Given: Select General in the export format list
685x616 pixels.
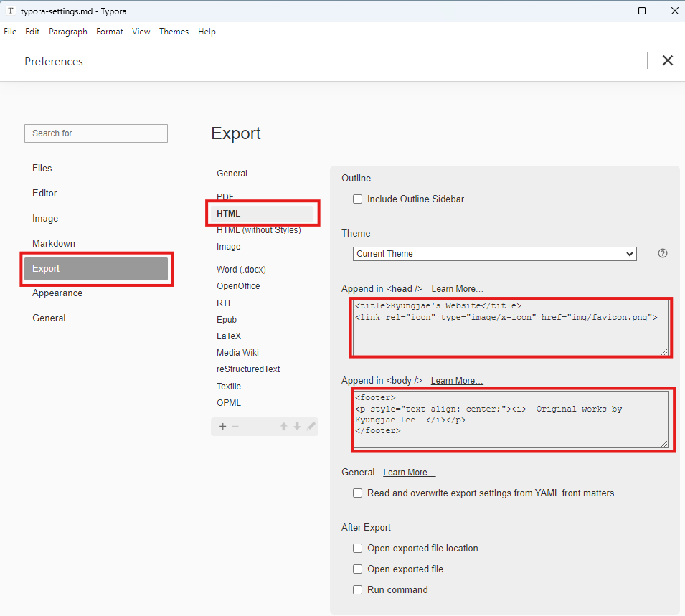Looking at the screenshot, I should click(x=232, y=174).
